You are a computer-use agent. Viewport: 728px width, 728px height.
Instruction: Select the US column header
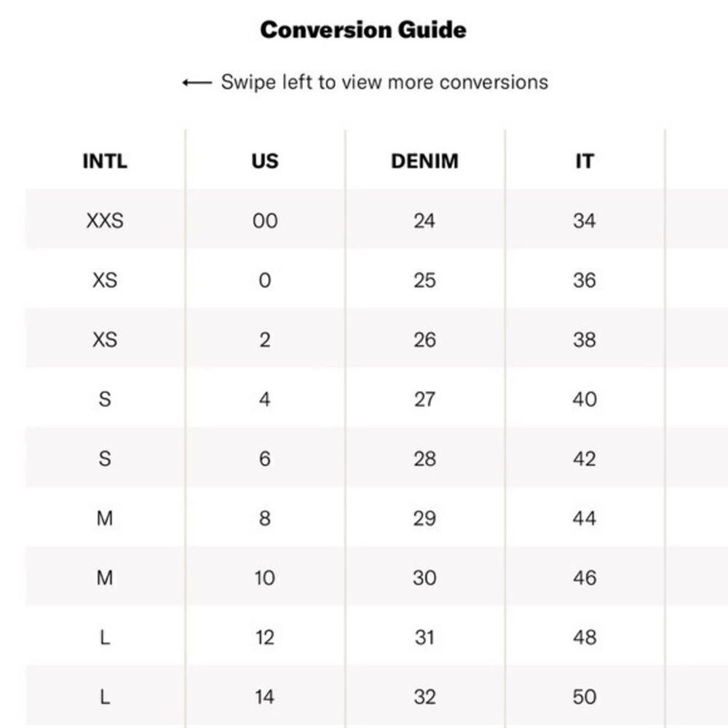click(x=265, y=161)
